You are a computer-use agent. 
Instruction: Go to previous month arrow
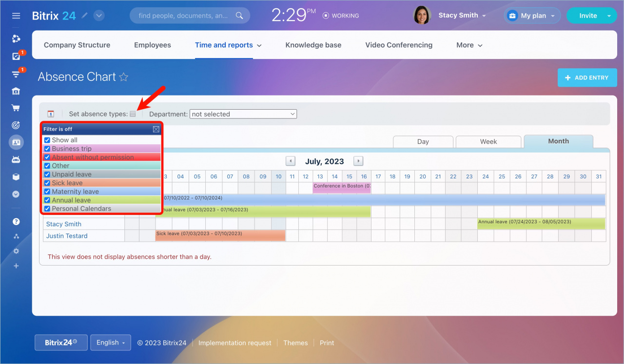(x=291, y=161)
